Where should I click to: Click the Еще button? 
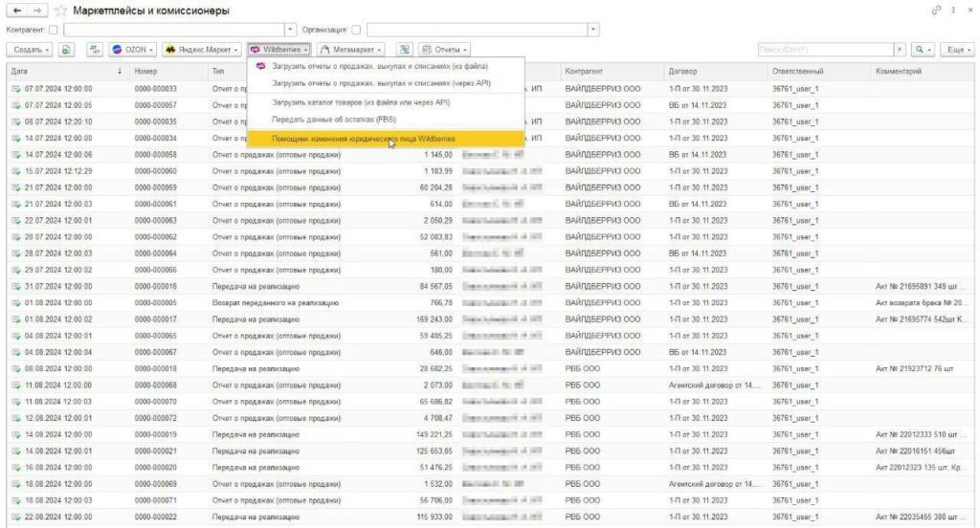click(x=956, y=49)
